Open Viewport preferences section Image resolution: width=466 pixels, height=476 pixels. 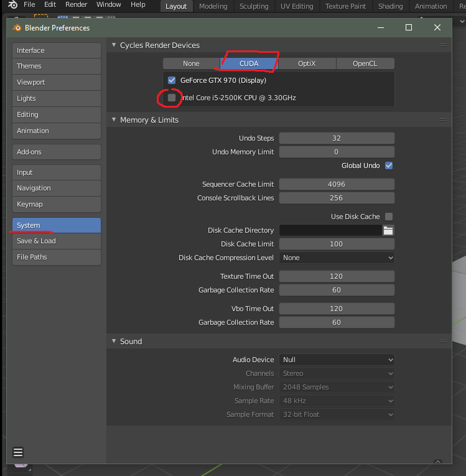57,82
